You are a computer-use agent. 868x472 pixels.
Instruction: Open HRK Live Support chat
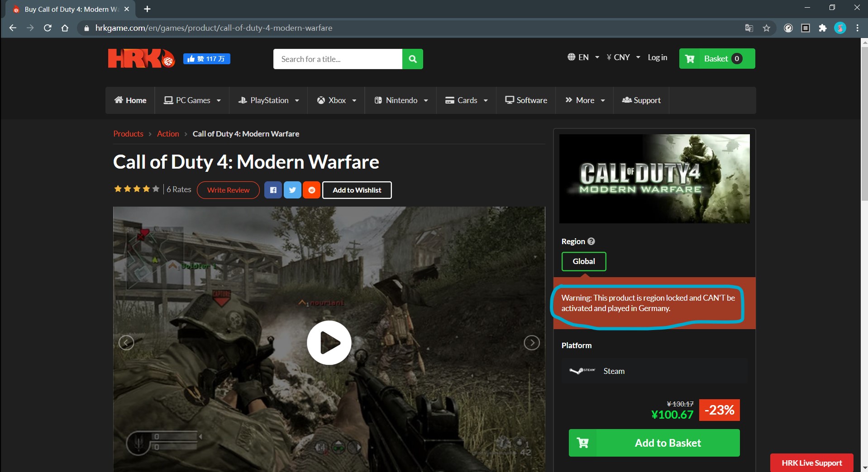tap(812, 463)
